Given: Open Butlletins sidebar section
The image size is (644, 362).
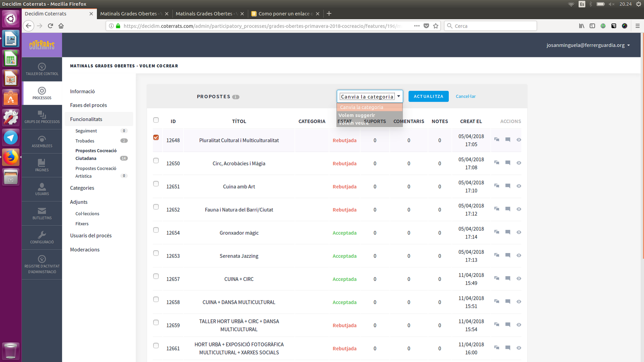Looking at the screenshot, I should 42,214.
